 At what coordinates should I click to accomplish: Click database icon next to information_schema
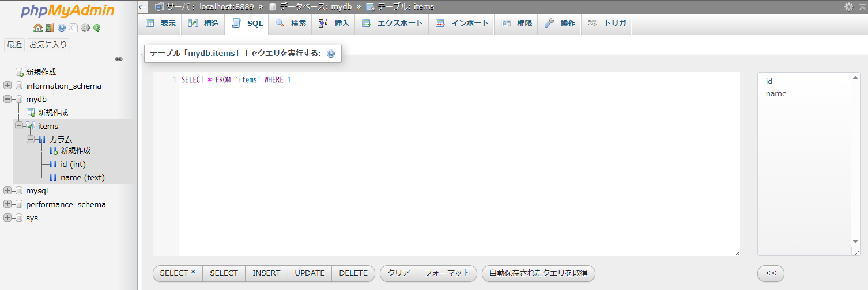point(20,86)
